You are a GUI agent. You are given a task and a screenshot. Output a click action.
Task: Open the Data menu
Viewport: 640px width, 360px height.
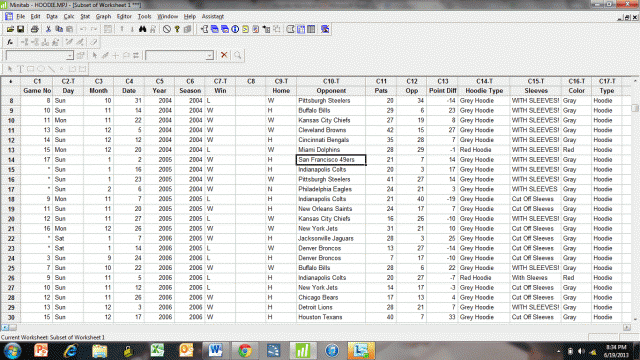pos(52,16)
